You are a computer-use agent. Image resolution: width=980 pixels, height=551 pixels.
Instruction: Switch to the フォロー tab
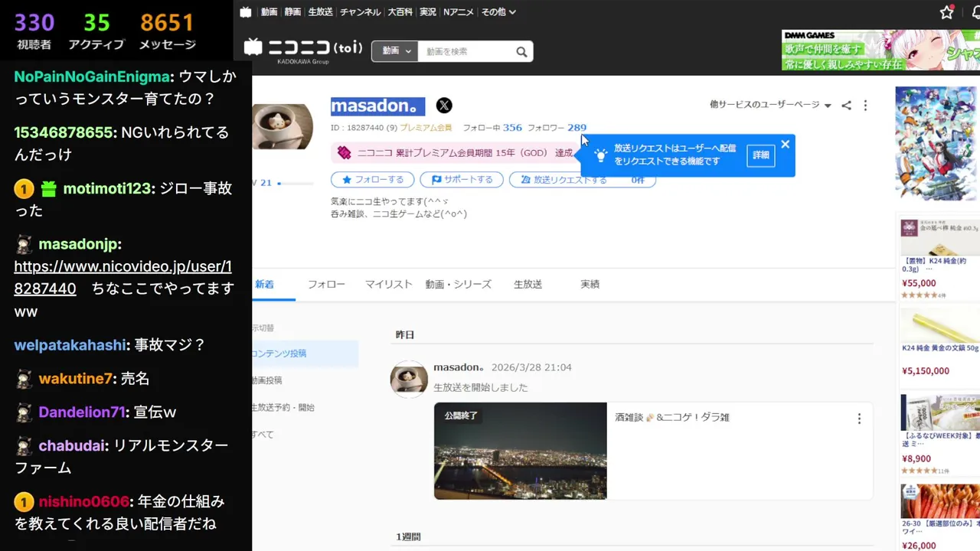coord(326,284)
